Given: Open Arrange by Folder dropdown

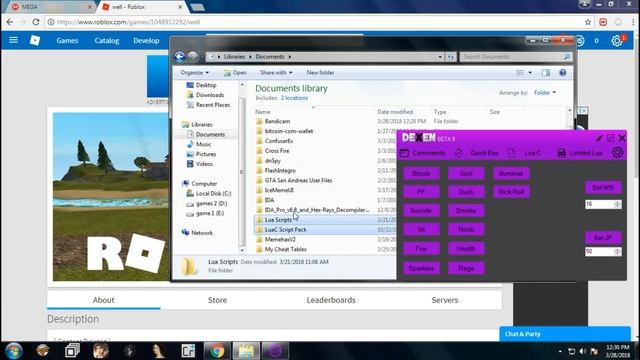Looking at the screenshot, I should [545, 93].
